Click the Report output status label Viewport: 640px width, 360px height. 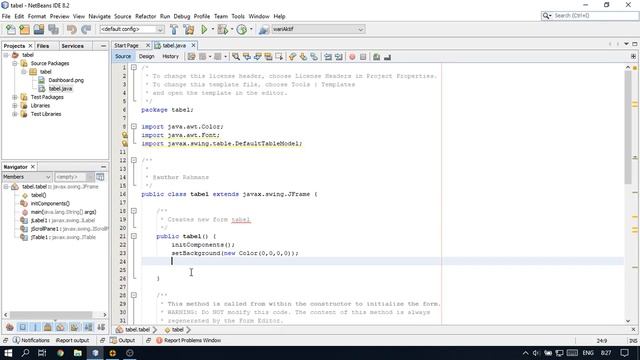[73, 340]
